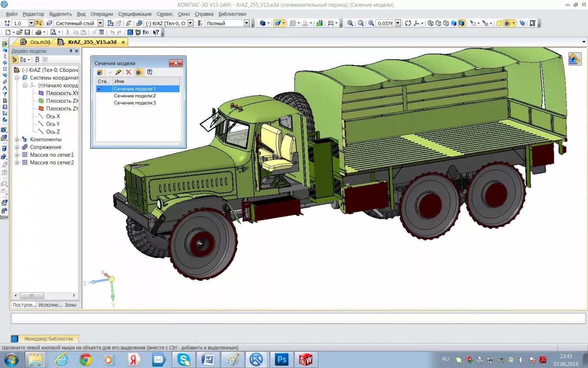This screenshot has height=368, width=588.
Task: Click the Менеджер библиотек button
Action: (45, 339)
